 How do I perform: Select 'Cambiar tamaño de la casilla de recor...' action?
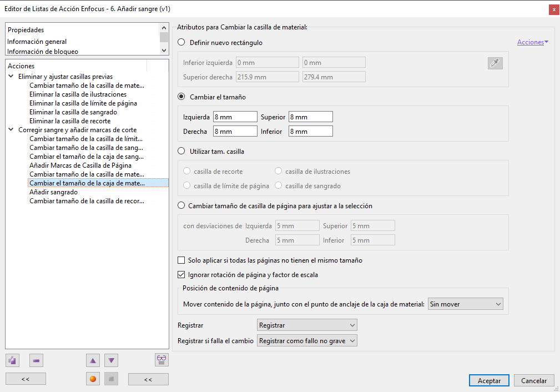(87, 201)
